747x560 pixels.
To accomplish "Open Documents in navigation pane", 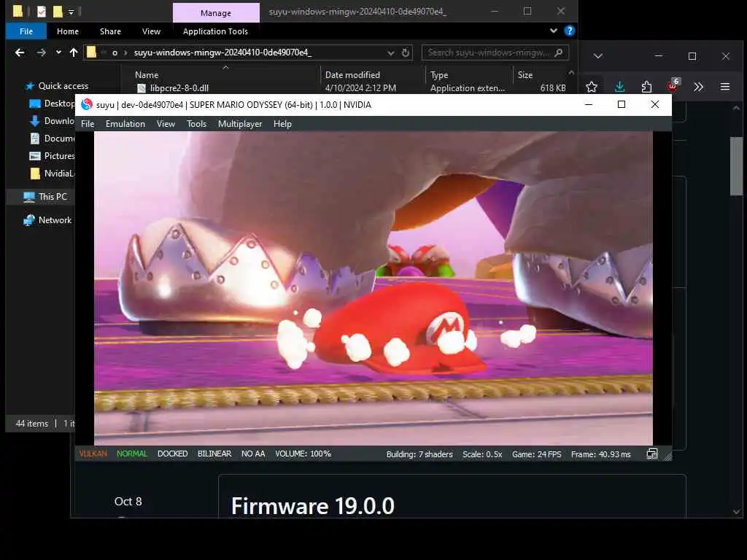I will [52, 139].
